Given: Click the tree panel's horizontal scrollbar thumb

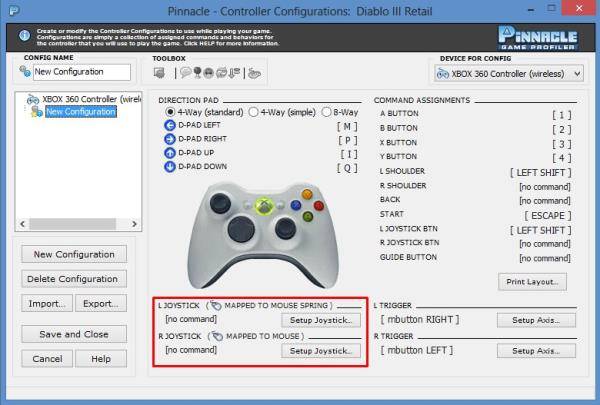Looking at the screenshot, I should (x=73, y=224).
